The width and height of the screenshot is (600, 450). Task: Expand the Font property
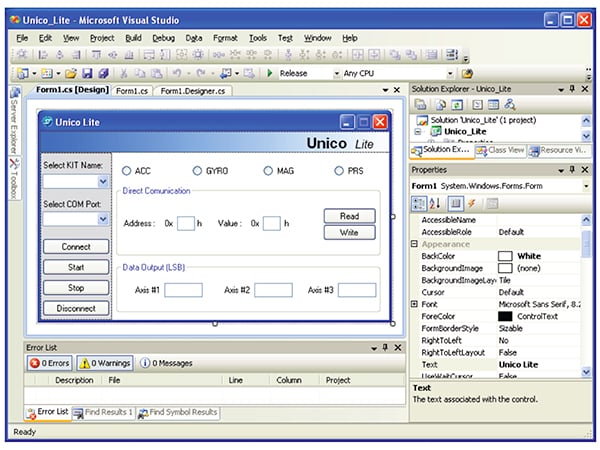[x=414, y=304]
